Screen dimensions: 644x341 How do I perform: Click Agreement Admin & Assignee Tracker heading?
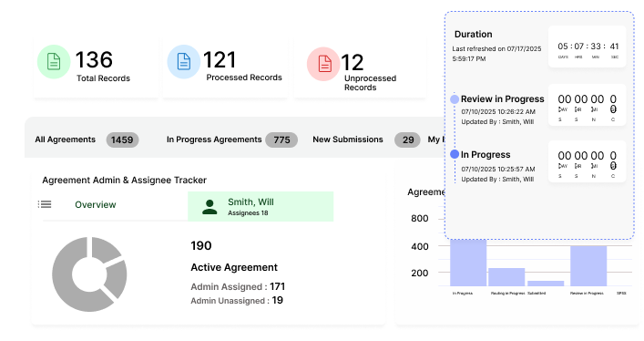pos(125,180)
